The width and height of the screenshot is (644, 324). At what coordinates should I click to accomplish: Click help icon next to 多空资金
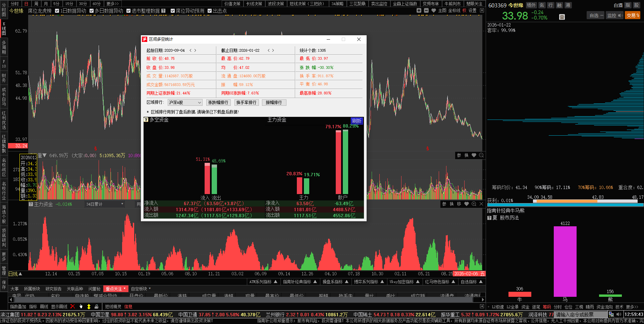click(146, 120)
